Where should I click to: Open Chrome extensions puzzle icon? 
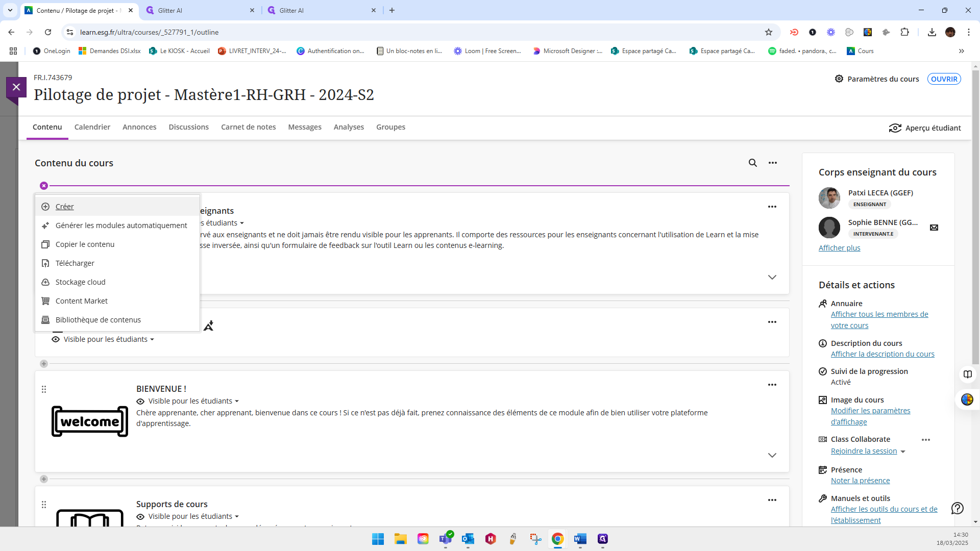(904, 32)
